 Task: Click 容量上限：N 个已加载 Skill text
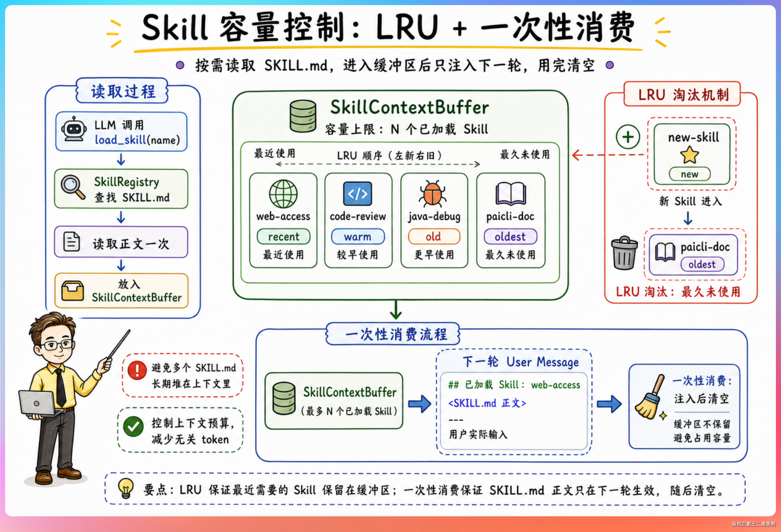coord(406,129)
